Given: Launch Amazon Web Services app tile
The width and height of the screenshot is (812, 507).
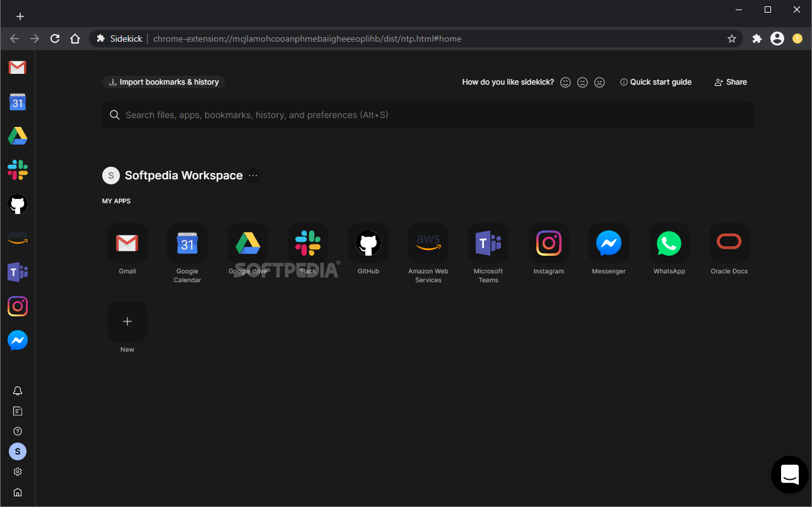Looking at the screenshot, I should coord(428,243).
